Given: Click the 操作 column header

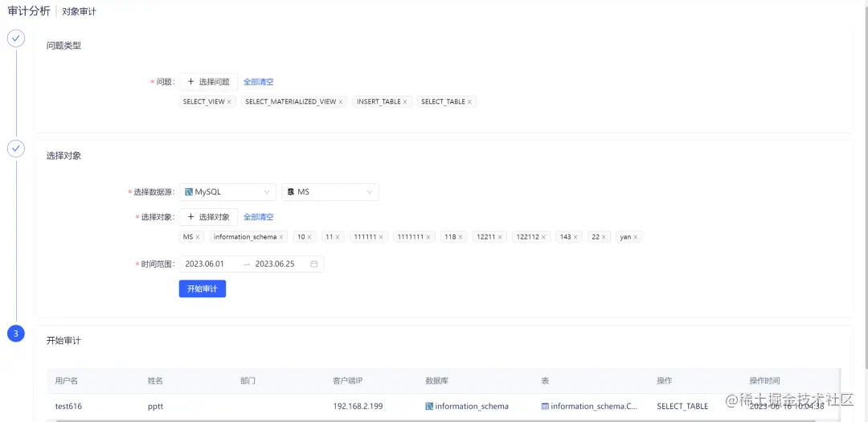Looking at the screenshot, I should (x=665, y=381).
